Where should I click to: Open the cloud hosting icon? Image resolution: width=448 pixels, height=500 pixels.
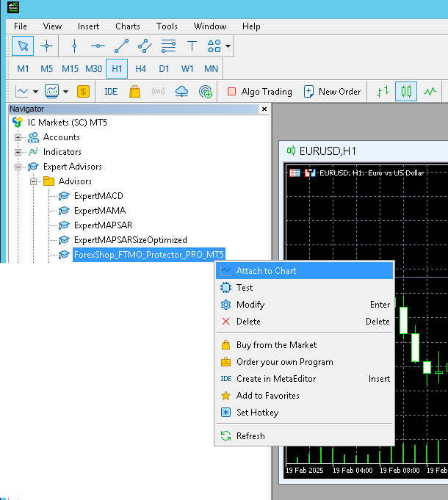coord(181,92)
